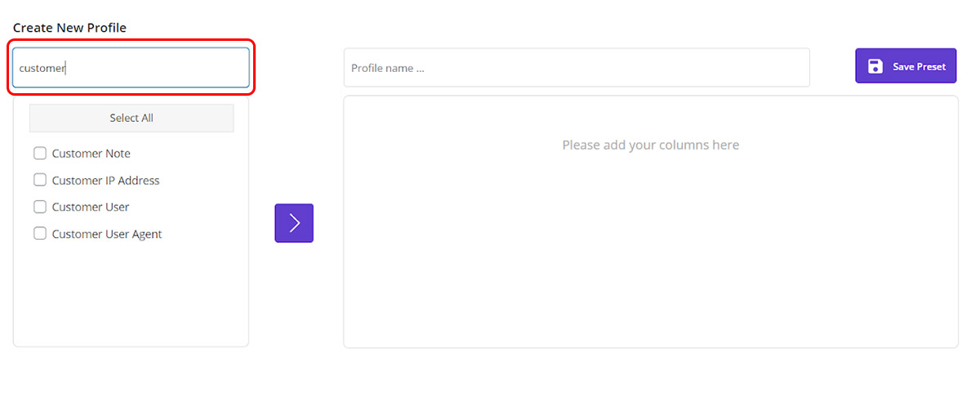Screen dimensions: 980x399
Task: Click empty space right of Customer Note
Action: tap(188, 154)
